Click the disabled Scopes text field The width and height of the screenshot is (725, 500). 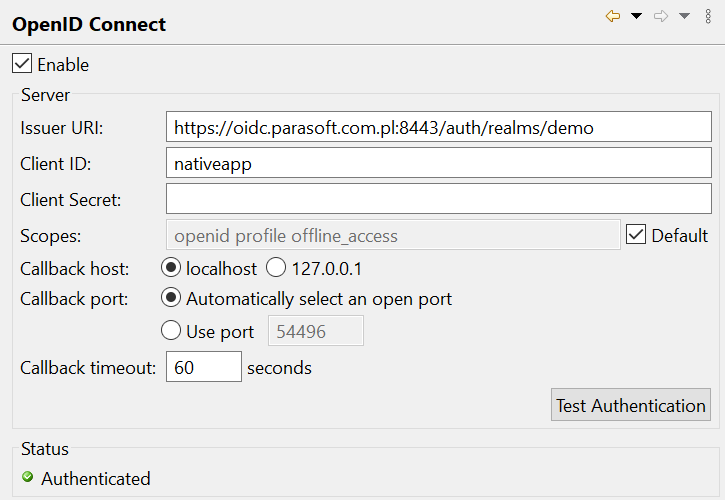pyautogui.click(x=393, y=235)
